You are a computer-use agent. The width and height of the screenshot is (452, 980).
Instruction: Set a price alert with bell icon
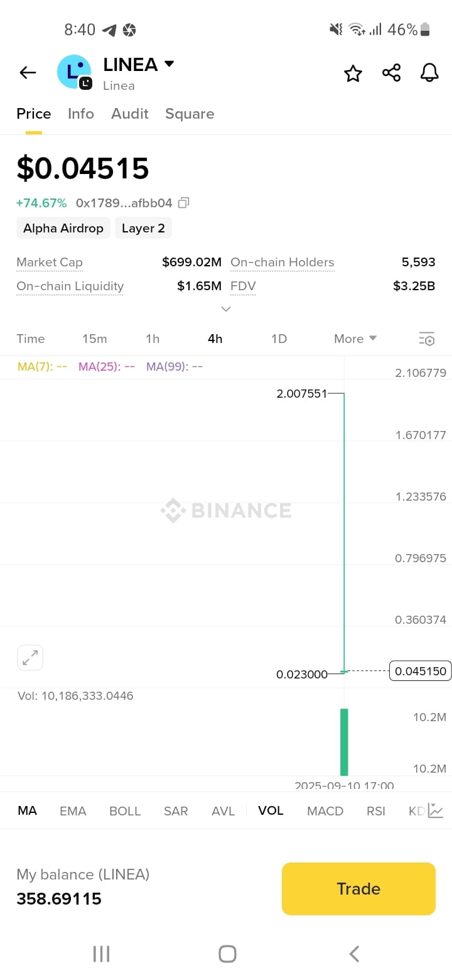pyautogui.click(x=429, y=73)
